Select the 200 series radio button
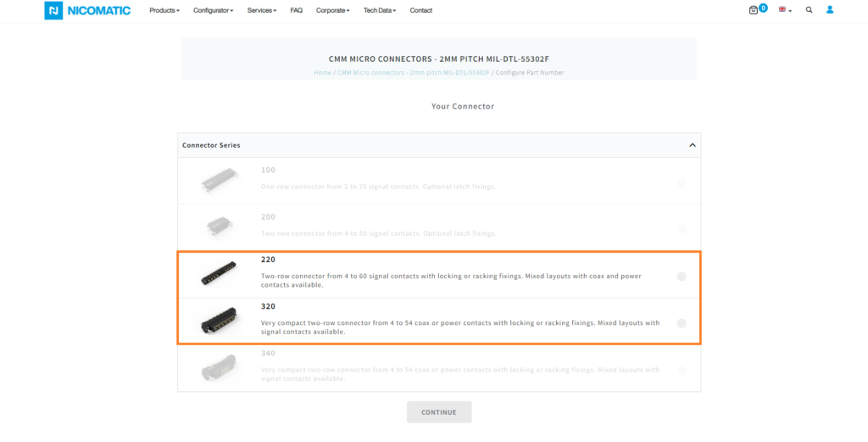 tap(682, 229)
